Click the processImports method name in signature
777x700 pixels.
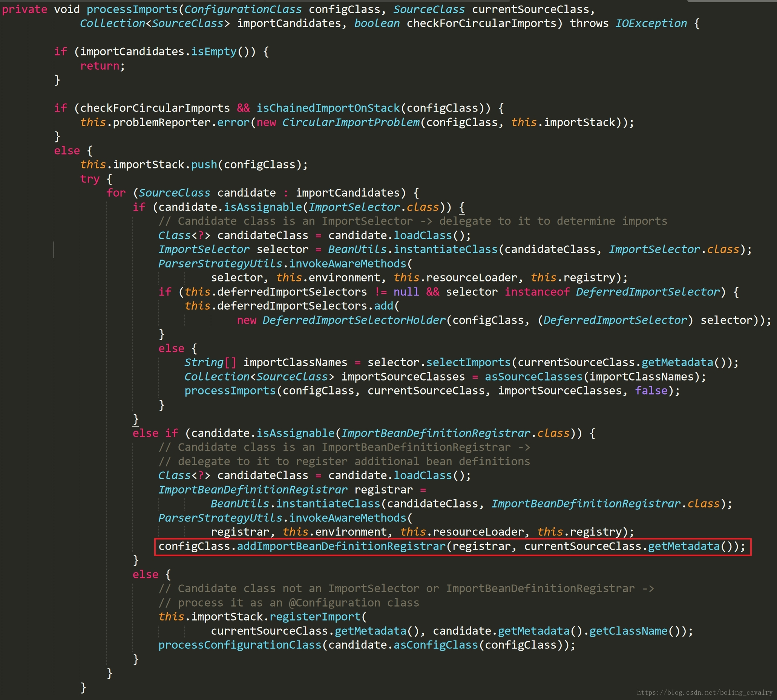[132, 9]
